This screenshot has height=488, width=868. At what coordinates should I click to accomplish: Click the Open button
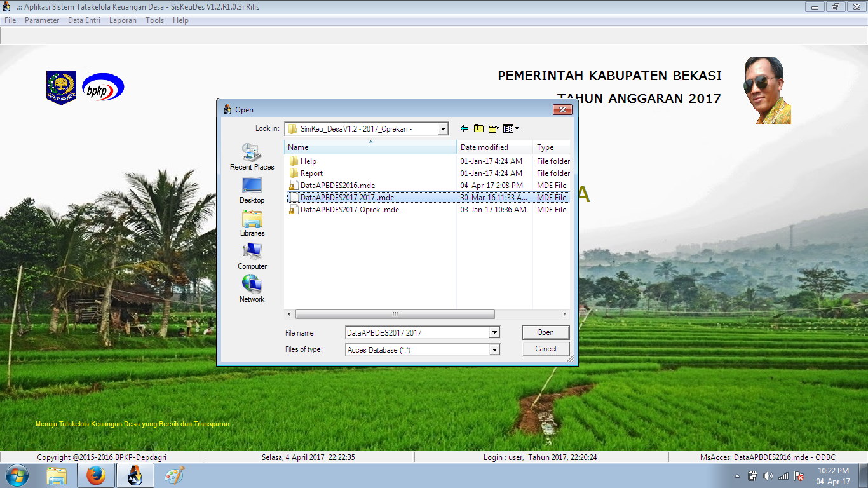pos(546,332)
